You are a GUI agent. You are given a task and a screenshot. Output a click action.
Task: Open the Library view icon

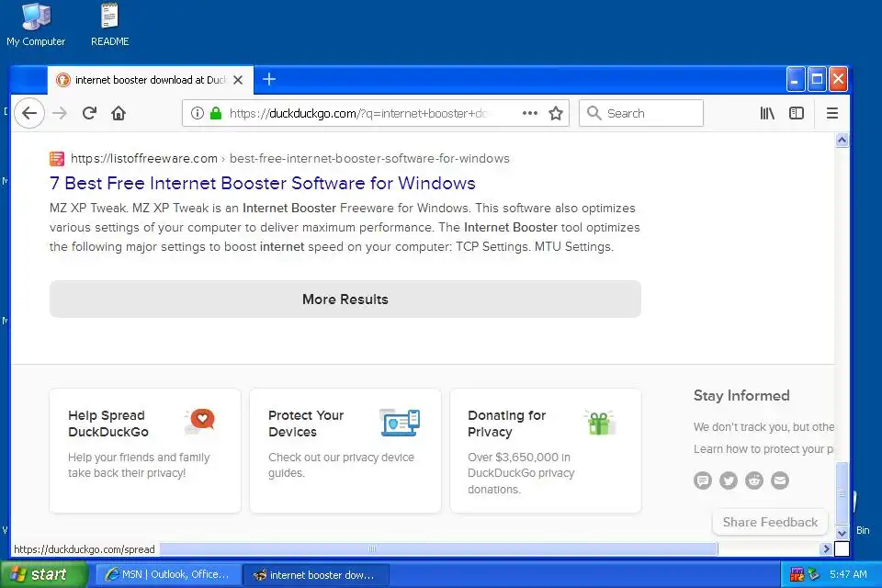pos(767,113)
